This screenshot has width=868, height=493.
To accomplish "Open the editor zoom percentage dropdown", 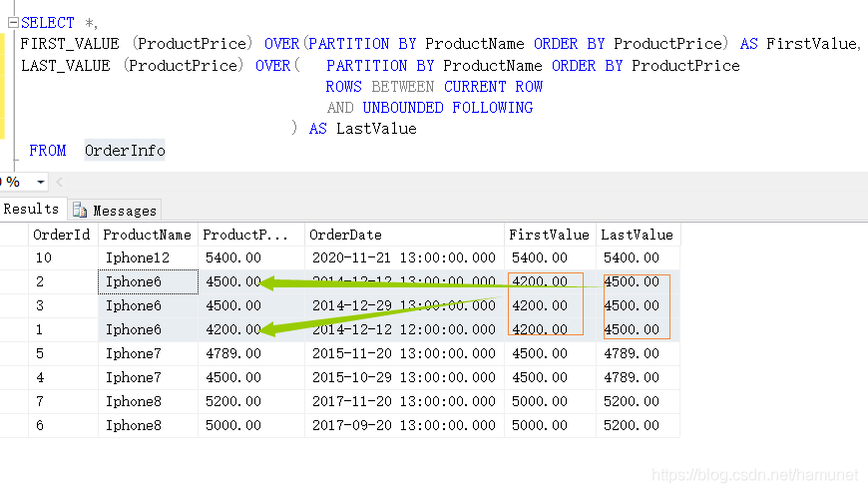I will (x=40, y=183).
